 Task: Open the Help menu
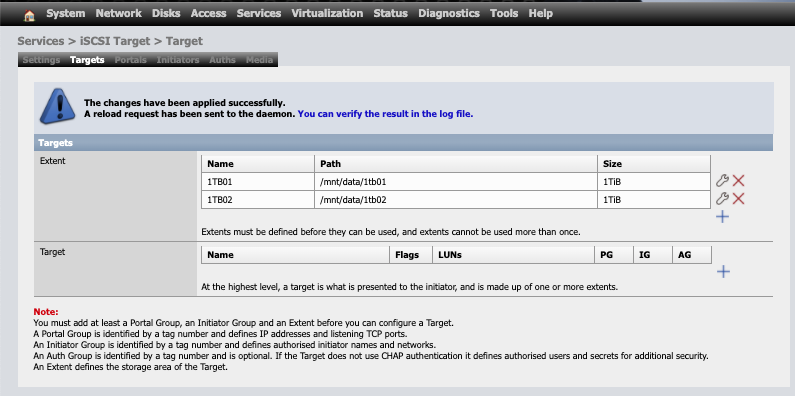[x=540, y=14]
